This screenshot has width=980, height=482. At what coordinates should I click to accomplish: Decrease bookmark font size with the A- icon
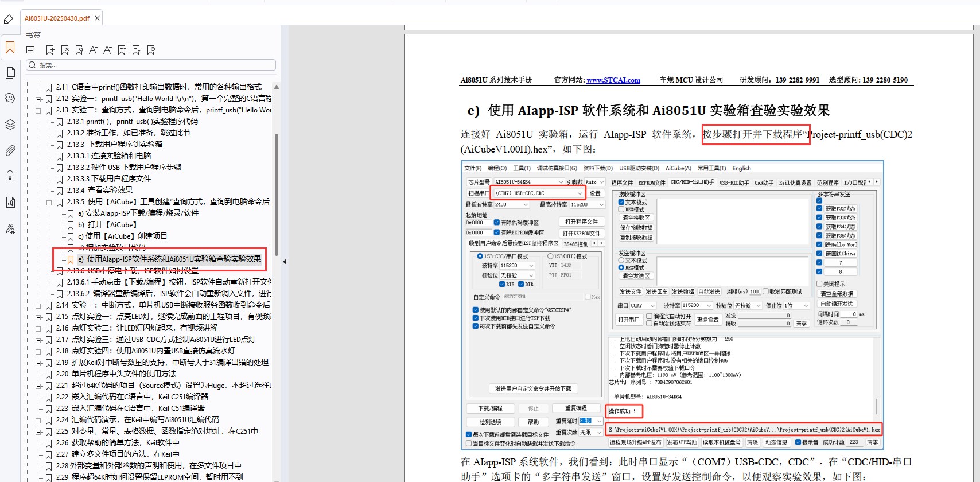click(107, 50)
